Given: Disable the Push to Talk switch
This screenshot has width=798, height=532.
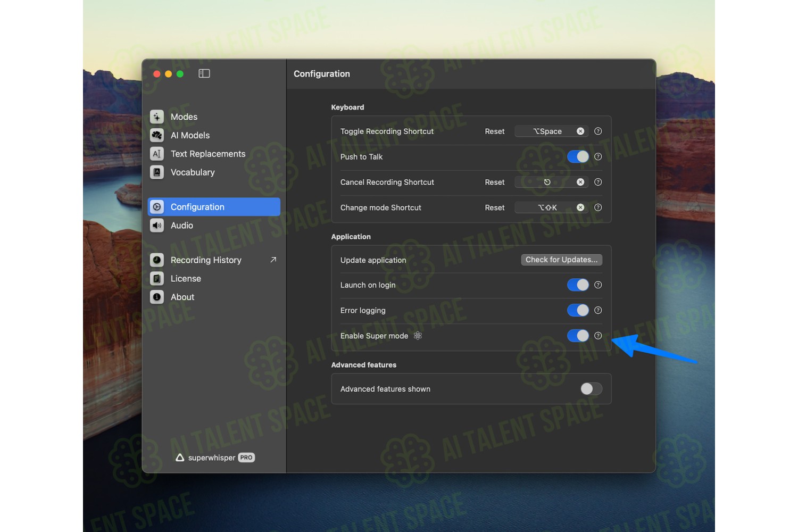Looking at the screenshot, I should coord(578,157).
